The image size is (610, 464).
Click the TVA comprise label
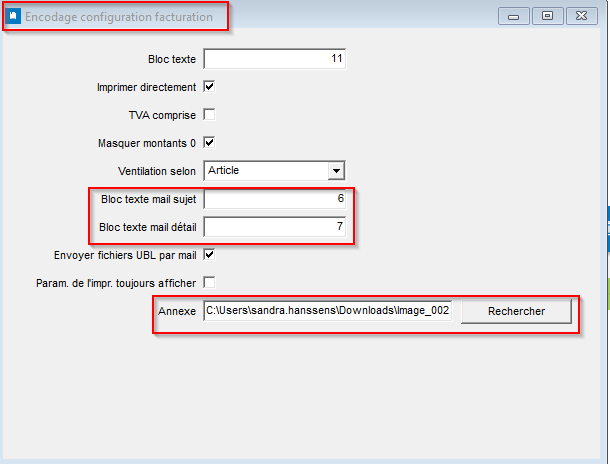(x=162, y=115)
